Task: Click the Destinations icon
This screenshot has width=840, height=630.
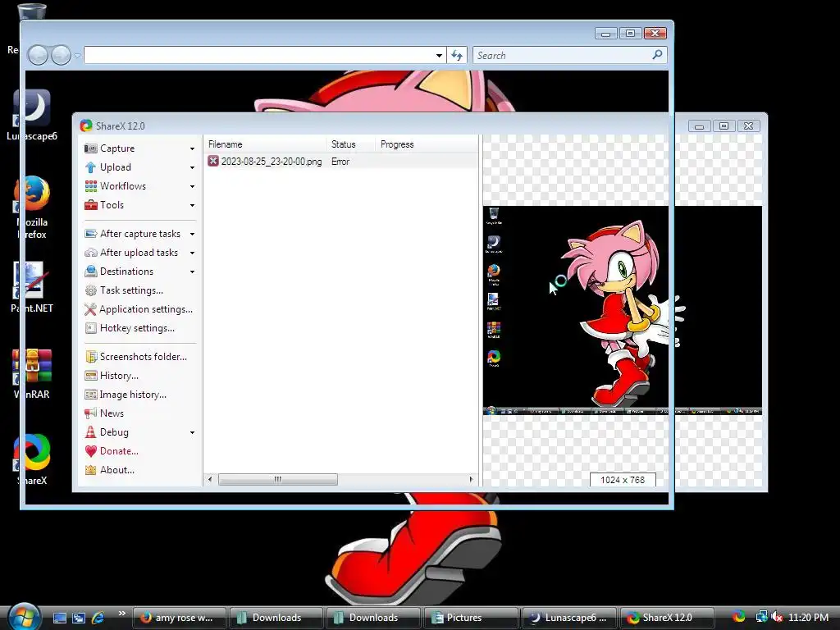Action: pos(90,271)
